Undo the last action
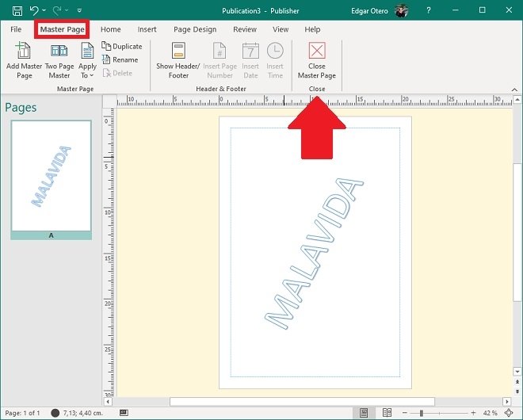Image resolution: width=523 pixels, height=420 pixels. (x=34, y=10)
